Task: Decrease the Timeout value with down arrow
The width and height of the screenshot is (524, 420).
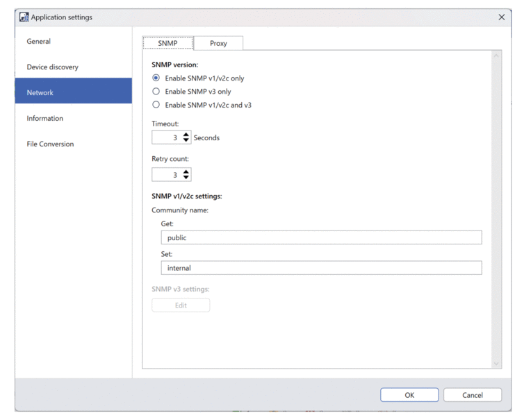Action: (x=186, y=141)
